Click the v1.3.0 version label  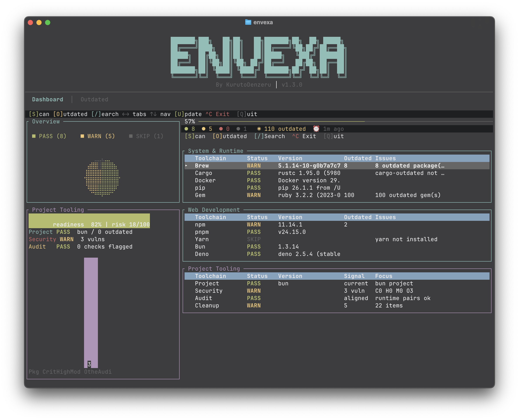point(292,85)
